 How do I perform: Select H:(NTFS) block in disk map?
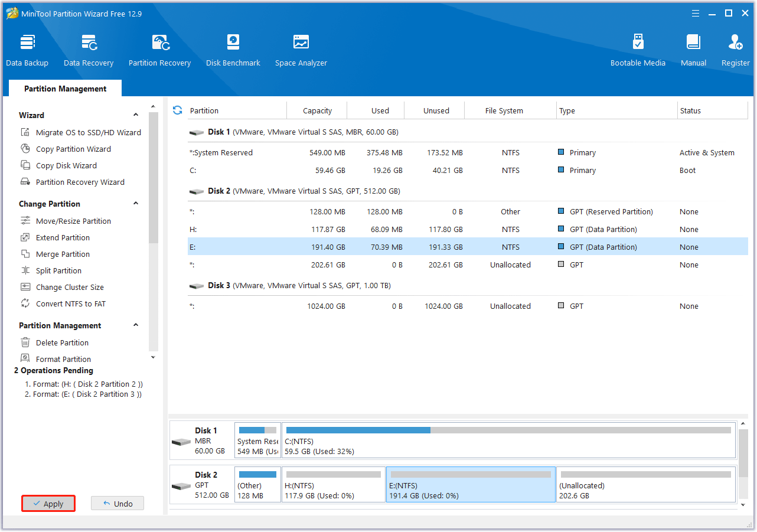334,485
